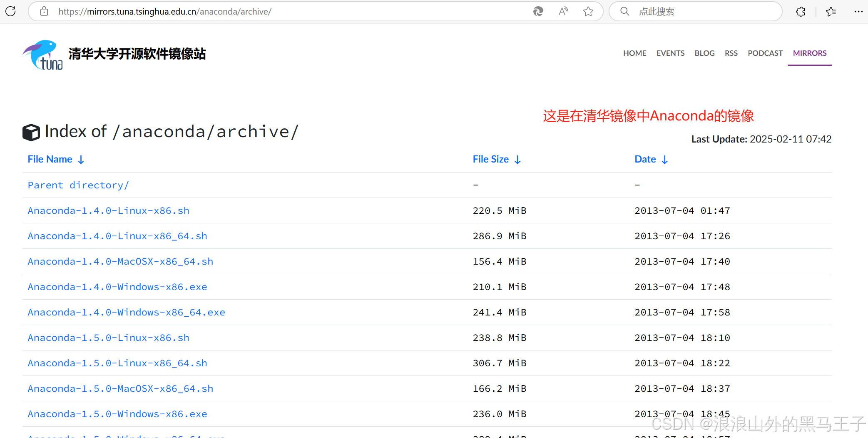Viewport: 868px width, 438px height.
Task: Open the browser three-dot menu
Action: [x=858, y=12]
